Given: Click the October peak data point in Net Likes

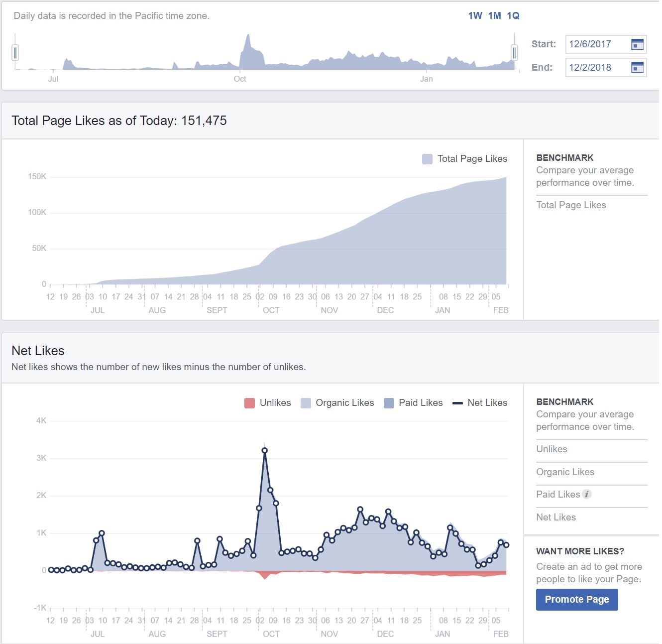Looking at the screenshot, I should point(265,450).
